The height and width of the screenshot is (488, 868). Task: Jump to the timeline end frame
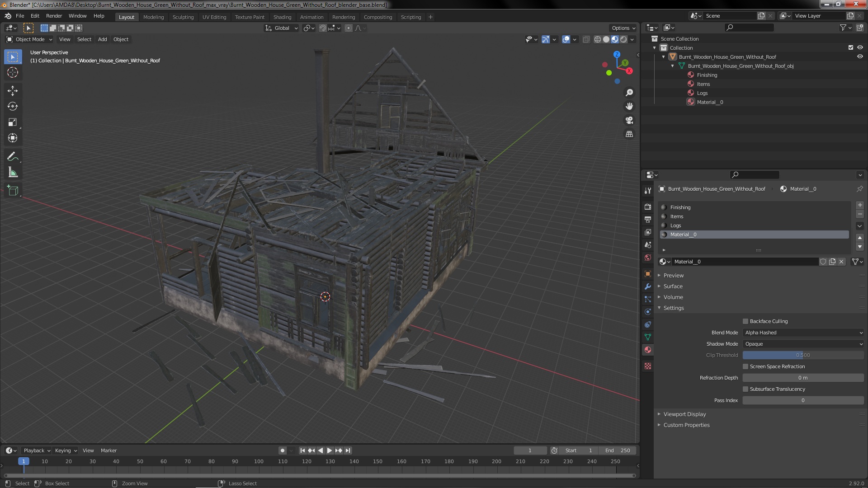[x=348, y=450]
